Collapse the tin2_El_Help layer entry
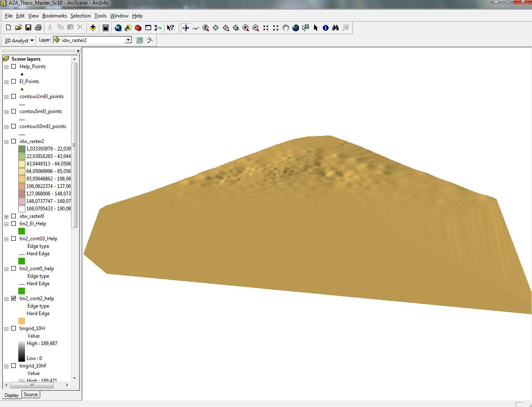 coord(6,224)
